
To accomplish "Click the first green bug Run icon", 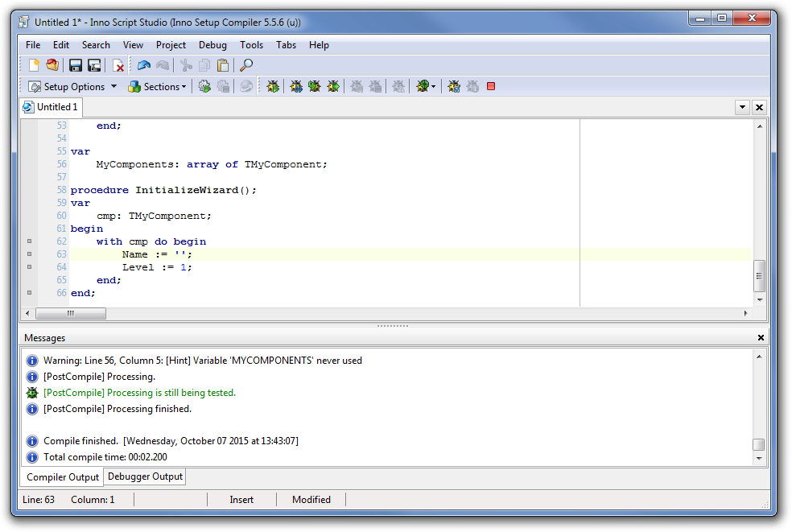I will click(273, 86).
